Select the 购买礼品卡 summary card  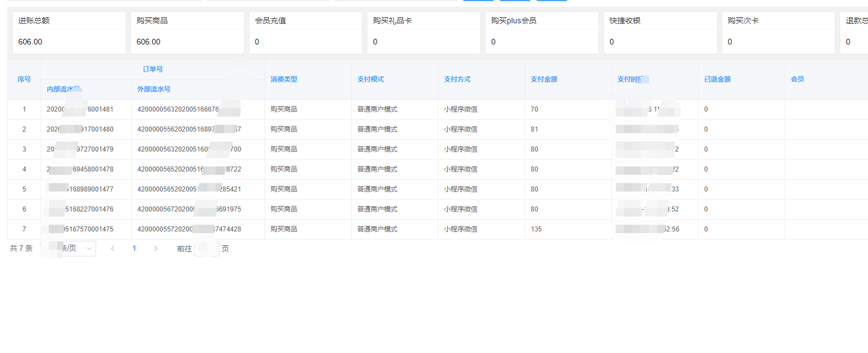point(423,33)
